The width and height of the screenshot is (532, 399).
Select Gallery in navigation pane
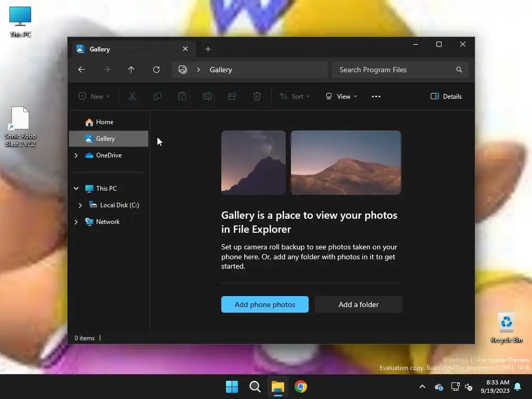(109, 139)
